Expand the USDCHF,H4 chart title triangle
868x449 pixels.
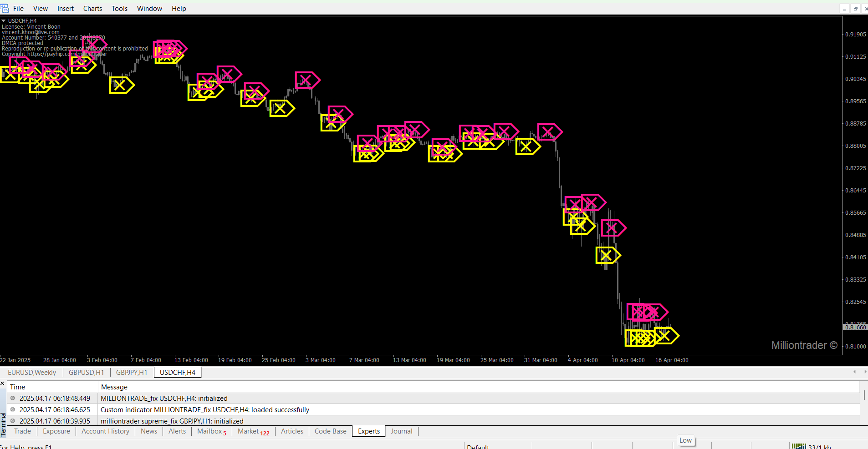[x=4, y=21]
